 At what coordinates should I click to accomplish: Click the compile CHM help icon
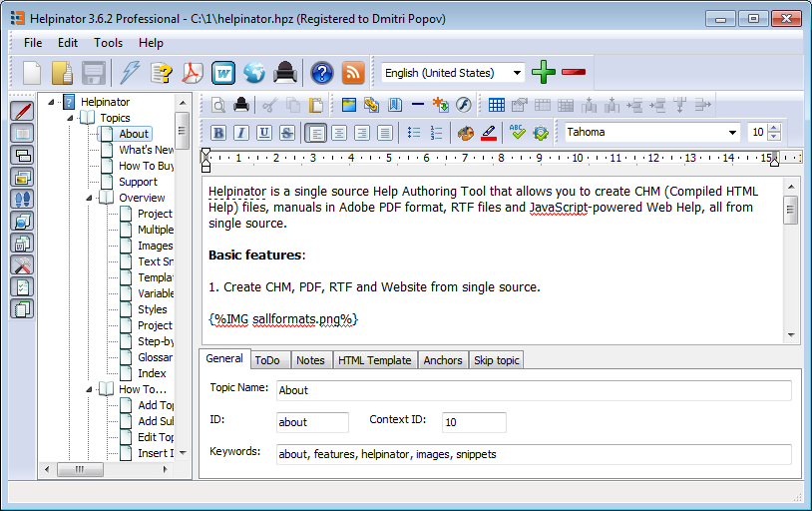[130, 73]
